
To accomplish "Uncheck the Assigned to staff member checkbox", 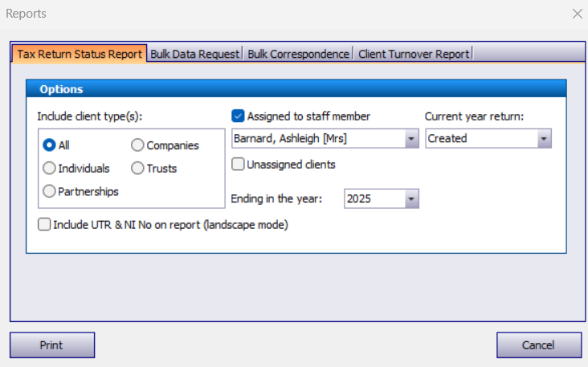I will tap(238, 116).
